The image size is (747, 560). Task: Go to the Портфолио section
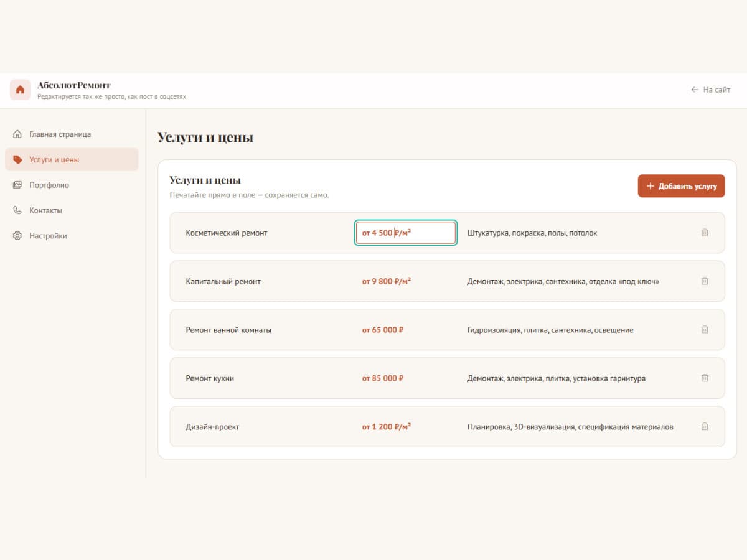tap(72, 185)
